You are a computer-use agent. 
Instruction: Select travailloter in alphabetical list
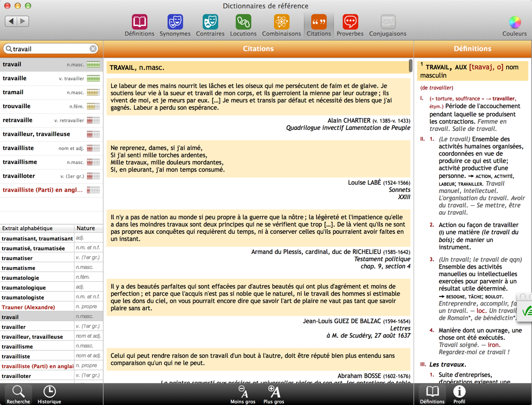[x=51, y=376]
